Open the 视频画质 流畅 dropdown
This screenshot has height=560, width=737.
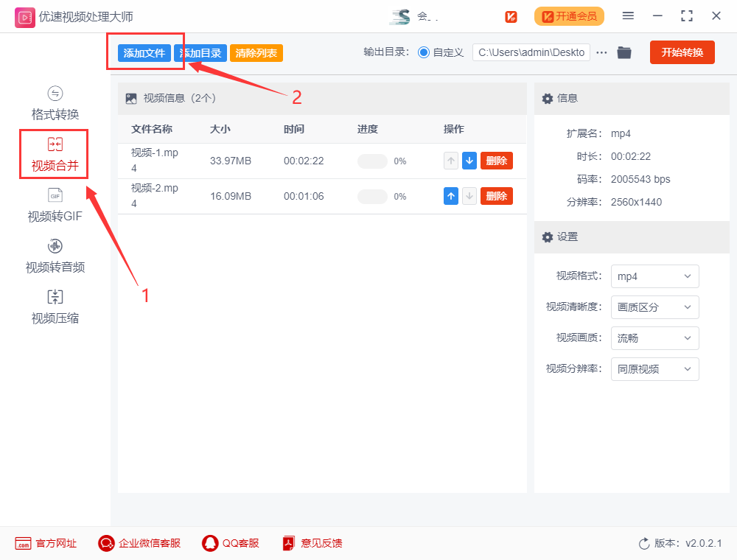[654, 338]
